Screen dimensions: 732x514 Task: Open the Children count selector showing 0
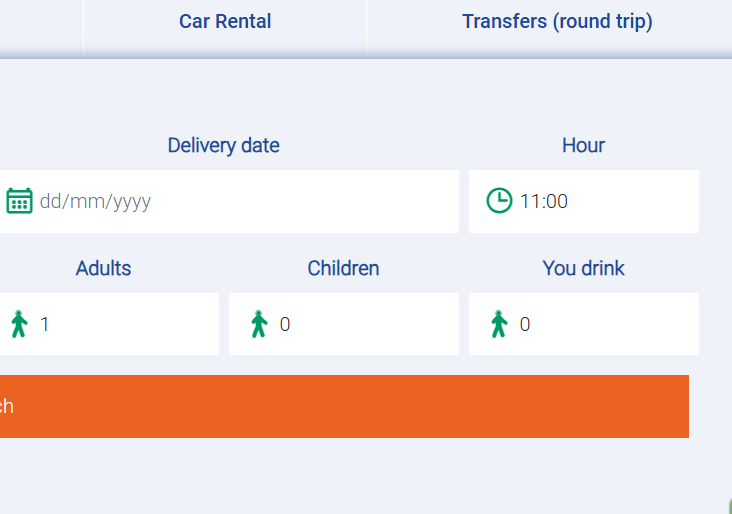pos(350,324)
